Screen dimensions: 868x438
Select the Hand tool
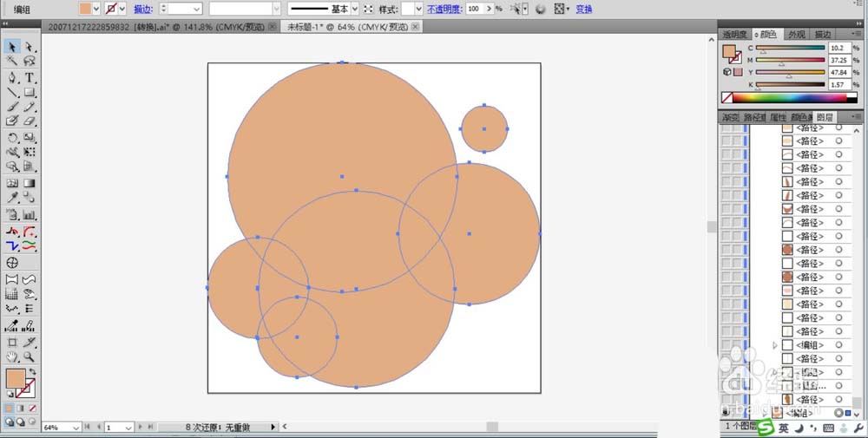pyautogui.click(x=11, y=356)
